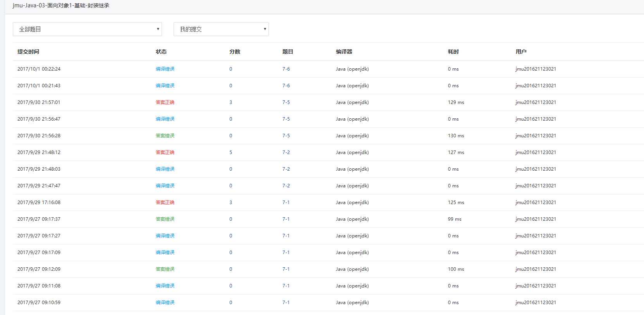Open 7-1 problem link in 09:10:59 row

coord(286,303)
